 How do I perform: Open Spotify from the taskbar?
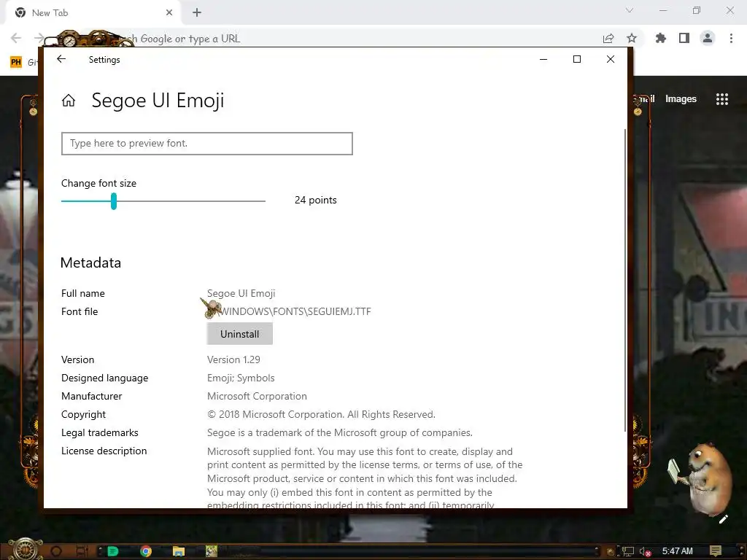[113, 551]
